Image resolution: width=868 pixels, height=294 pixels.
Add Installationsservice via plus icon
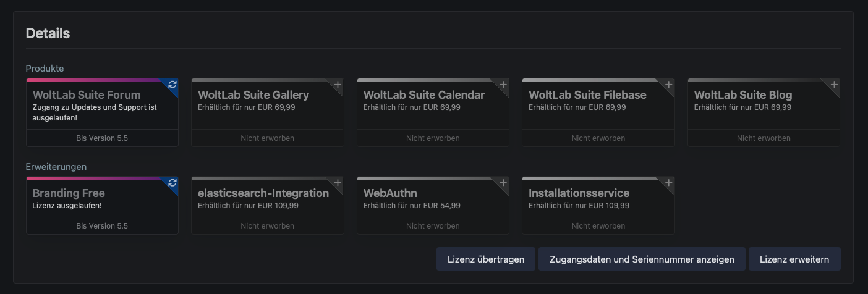pos(668,183)
